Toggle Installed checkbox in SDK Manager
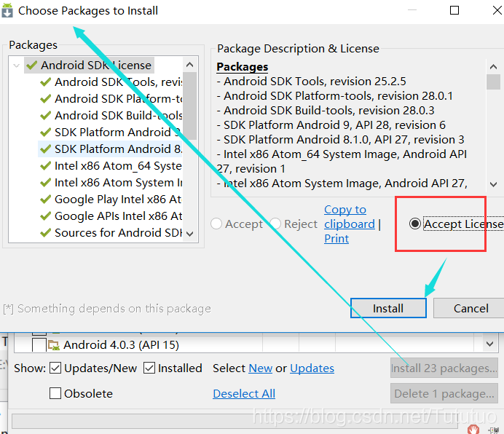The width and height of the screenshot is (504, 434). click(149, 368)
